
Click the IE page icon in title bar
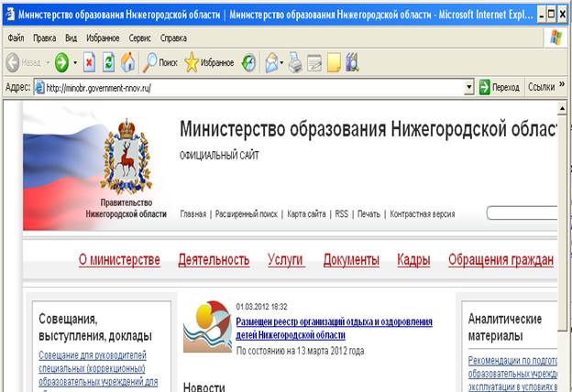pyautogui.click(x=11, y=15)
